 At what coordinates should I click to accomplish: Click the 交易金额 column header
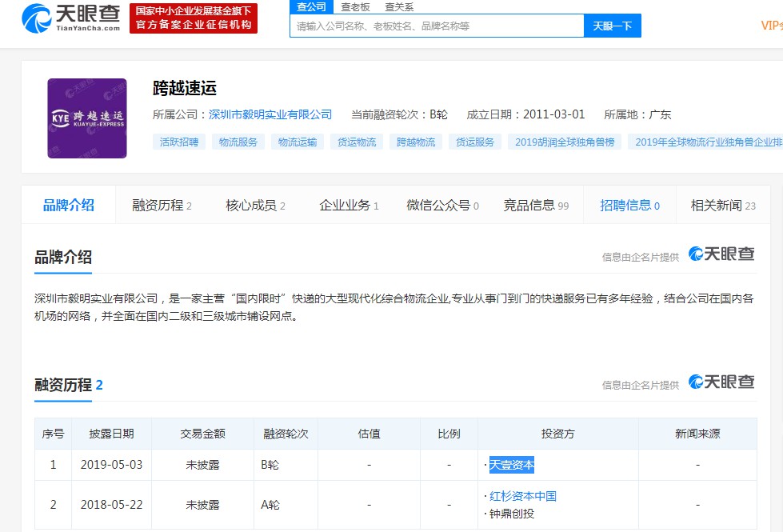pyautogui.click(x=202, y=434)
